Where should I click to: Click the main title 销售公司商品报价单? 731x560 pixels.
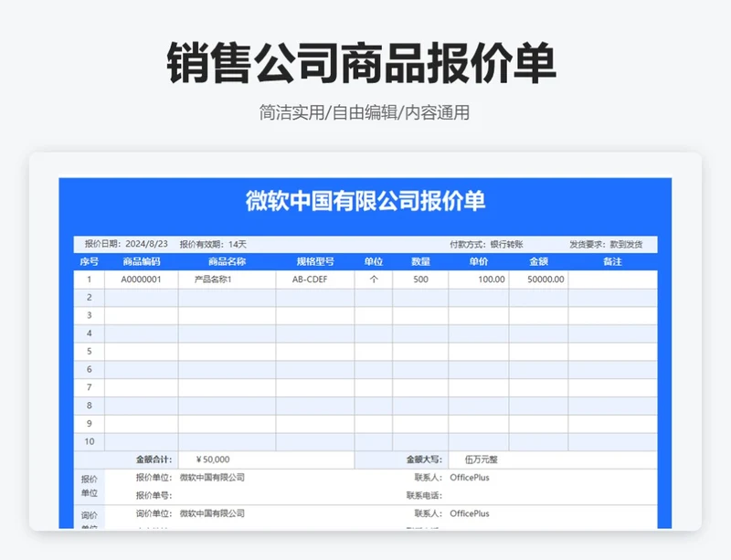point(362,63)
